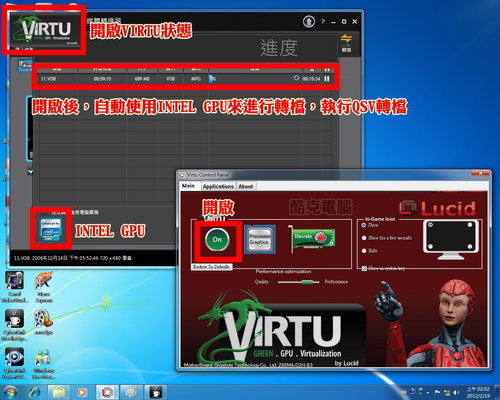The image size is (500, 400).
Task: Launch Internet Explorer from taskbar
Action: pos(34,392)
